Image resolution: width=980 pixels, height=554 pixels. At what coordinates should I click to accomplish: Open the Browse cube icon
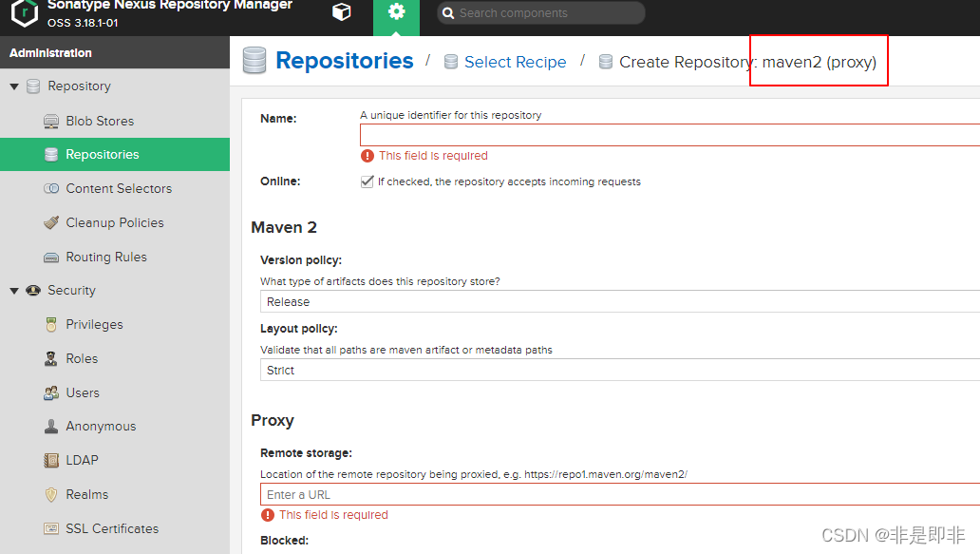(341, 12)
